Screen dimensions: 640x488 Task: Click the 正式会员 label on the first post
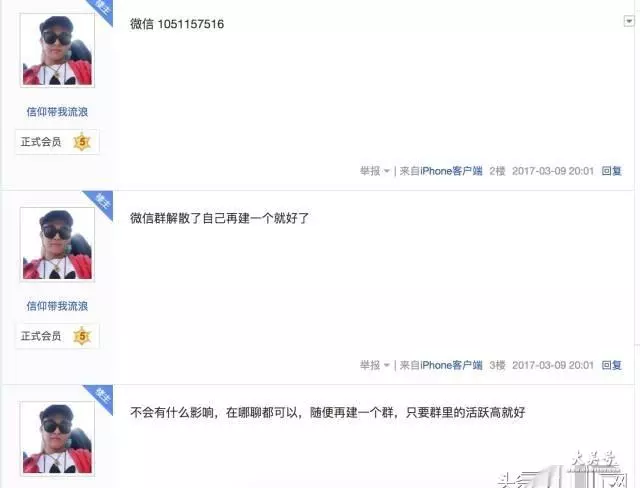pyautogui.click(x=41, y=142)
